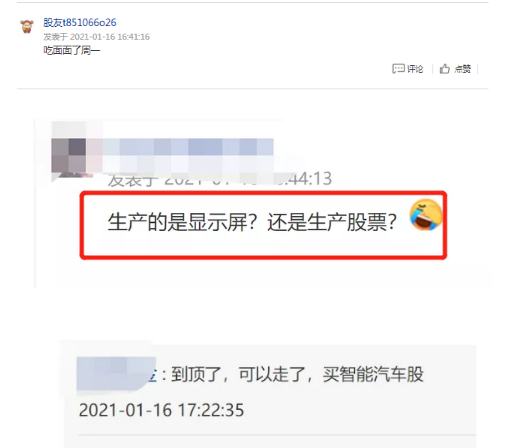Click reply timestamp 2021-01-16 17:22:35

(161, 410)
